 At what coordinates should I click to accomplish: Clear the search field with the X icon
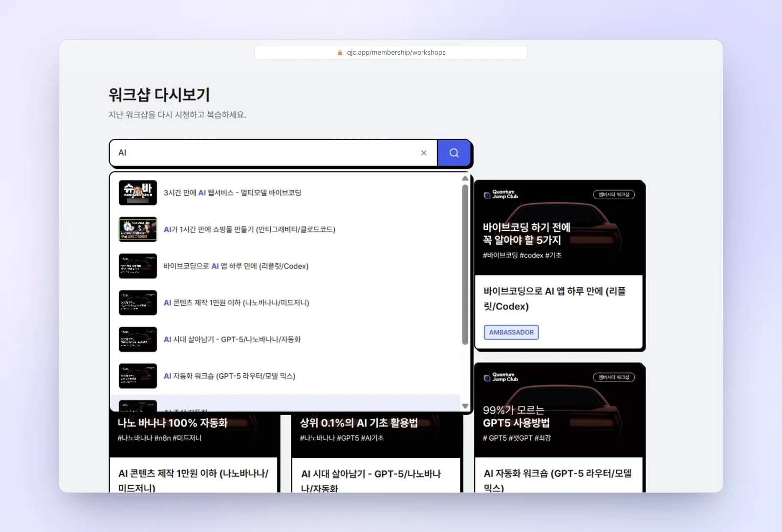click(424, 153)
